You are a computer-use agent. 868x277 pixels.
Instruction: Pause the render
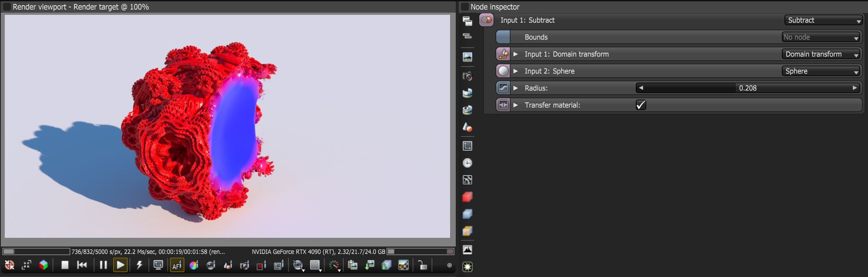pyautogui.click(x=103, y=265)
